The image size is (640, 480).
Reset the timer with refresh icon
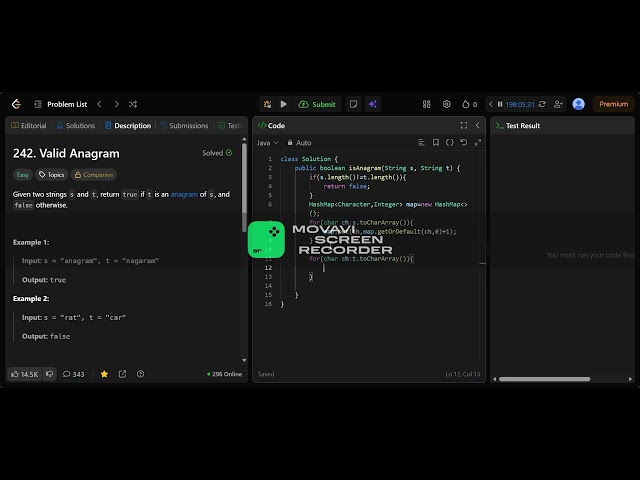coord(542,104)
